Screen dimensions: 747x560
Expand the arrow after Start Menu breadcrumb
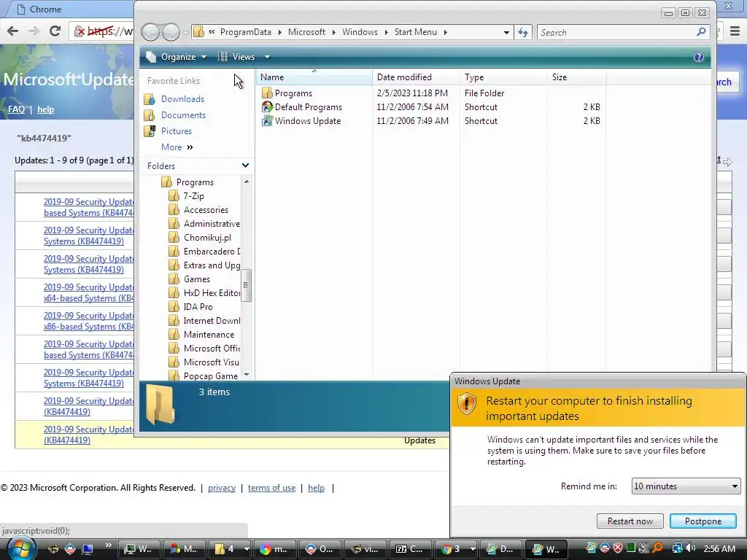point(446,32)
